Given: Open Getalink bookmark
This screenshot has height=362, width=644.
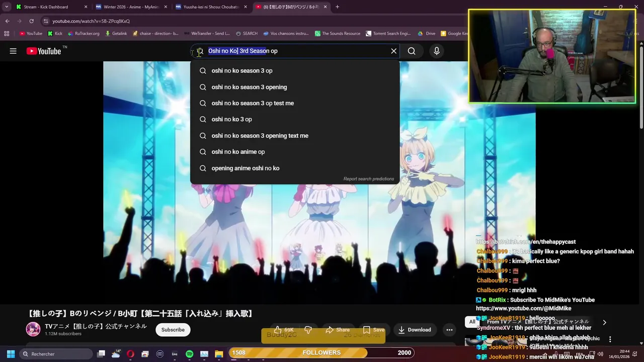Looking at the screenshot, I should click(x=116, y=34).
